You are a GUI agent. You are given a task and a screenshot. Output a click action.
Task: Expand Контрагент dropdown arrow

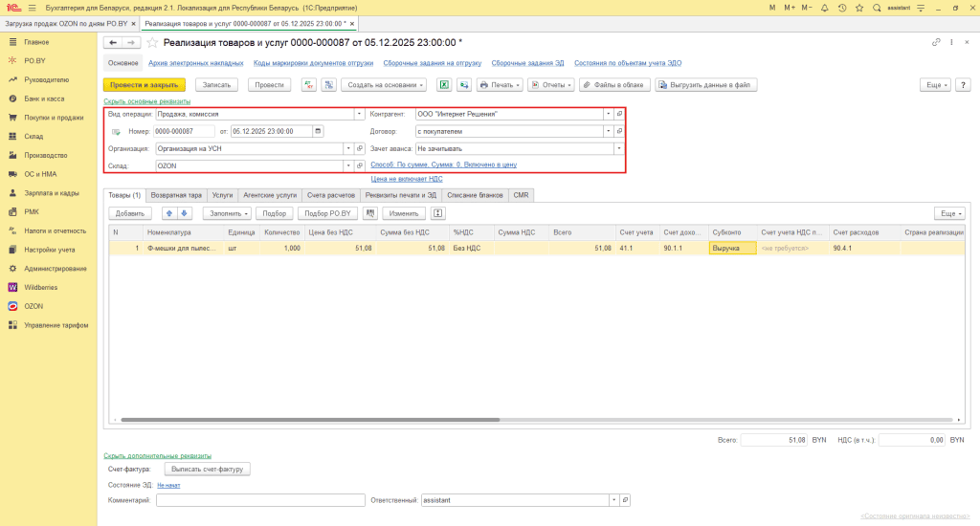pos(608,115)
